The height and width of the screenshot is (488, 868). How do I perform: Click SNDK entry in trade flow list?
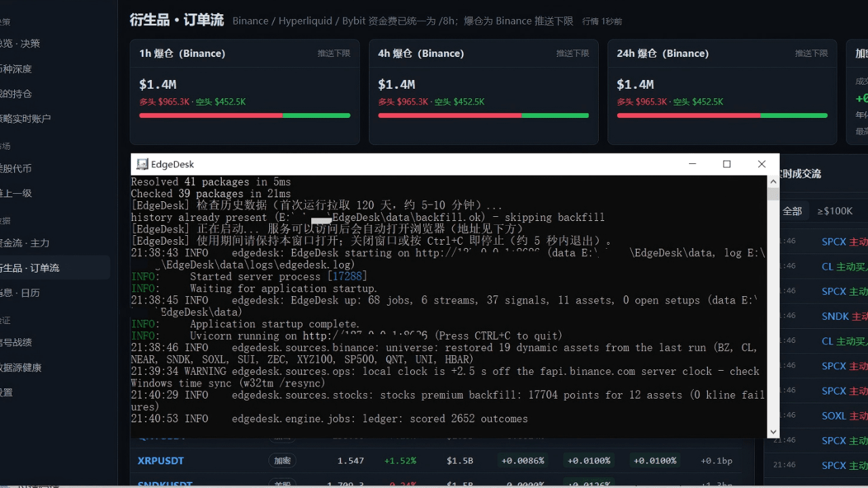pyautogui.click(x=835, y=316)
